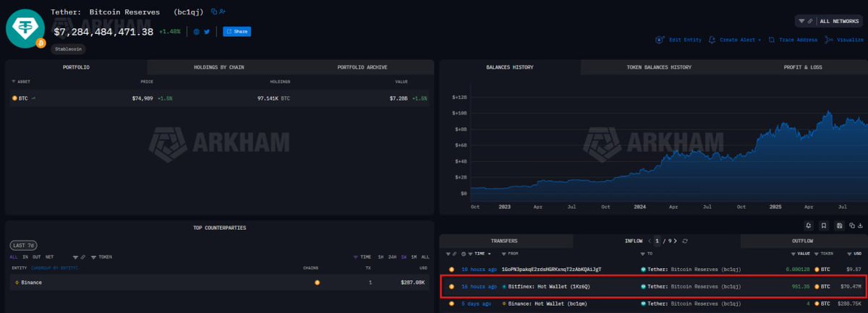This screenshot has height=313, width=868.
Task: Click the copy icon above transfers
Action: click(x=852, y=226)
